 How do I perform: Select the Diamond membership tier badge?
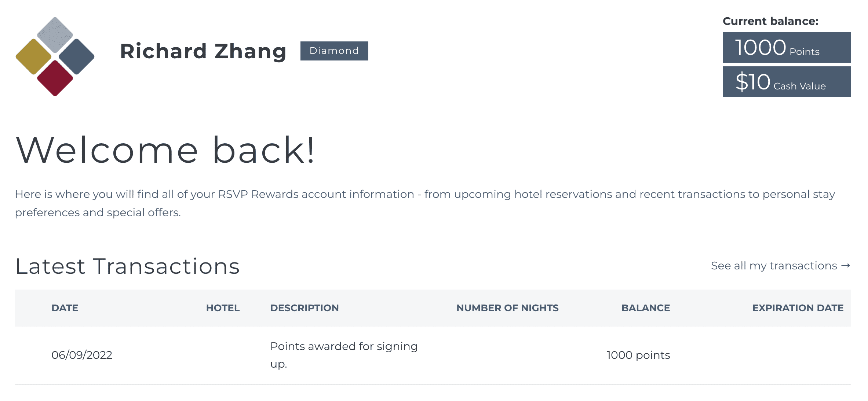point(334,51)
